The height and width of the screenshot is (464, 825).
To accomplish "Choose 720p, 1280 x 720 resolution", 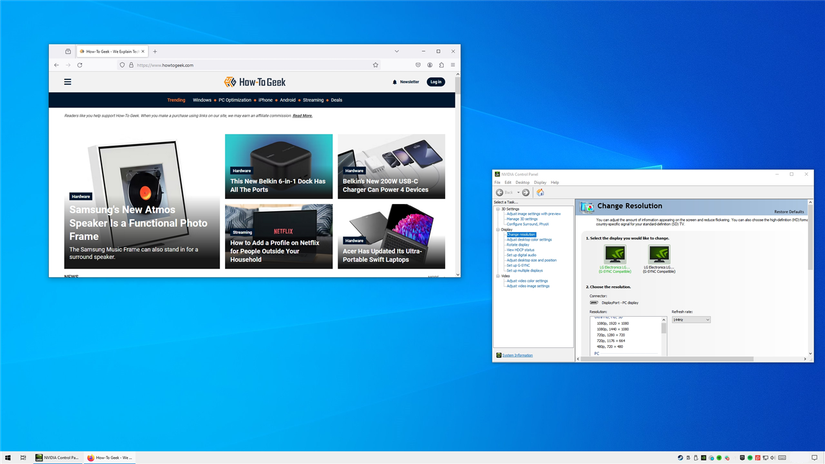I will coord(610,335).
